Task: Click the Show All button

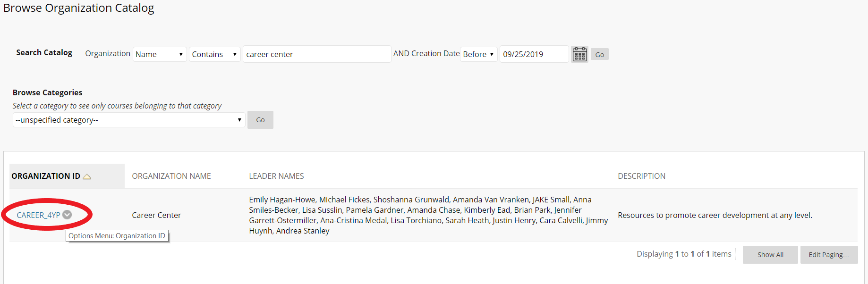Action: [x=770, y=255]
